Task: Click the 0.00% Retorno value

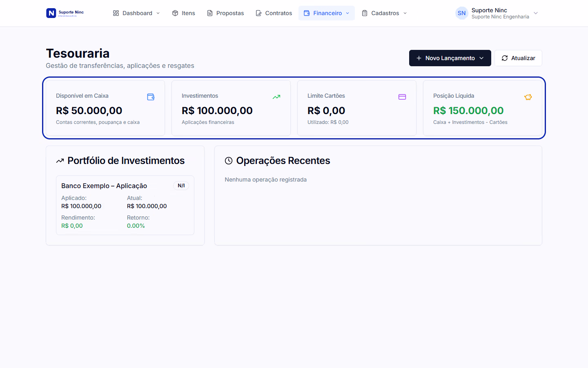Action: [136, 226]
